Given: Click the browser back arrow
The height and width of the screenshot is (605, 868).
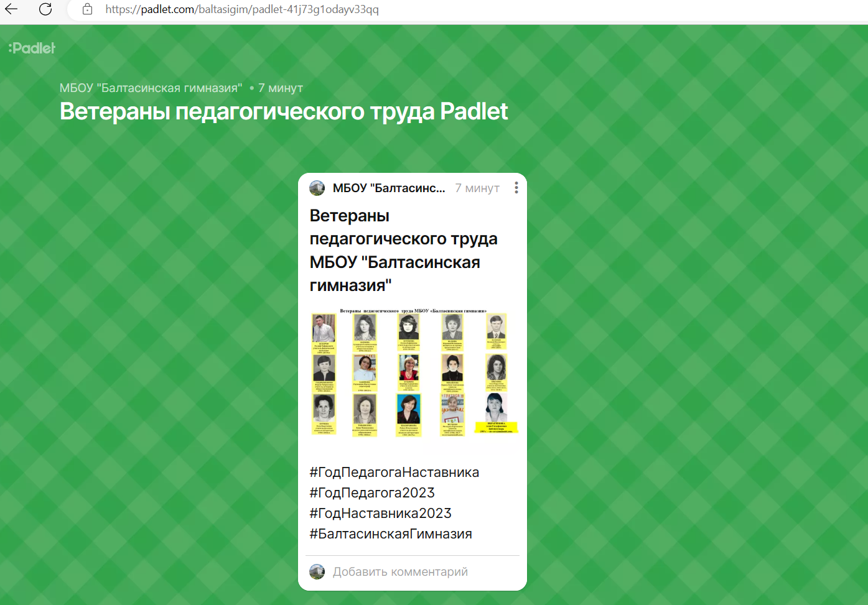Looking at the screenshot, I should (11, 9).
